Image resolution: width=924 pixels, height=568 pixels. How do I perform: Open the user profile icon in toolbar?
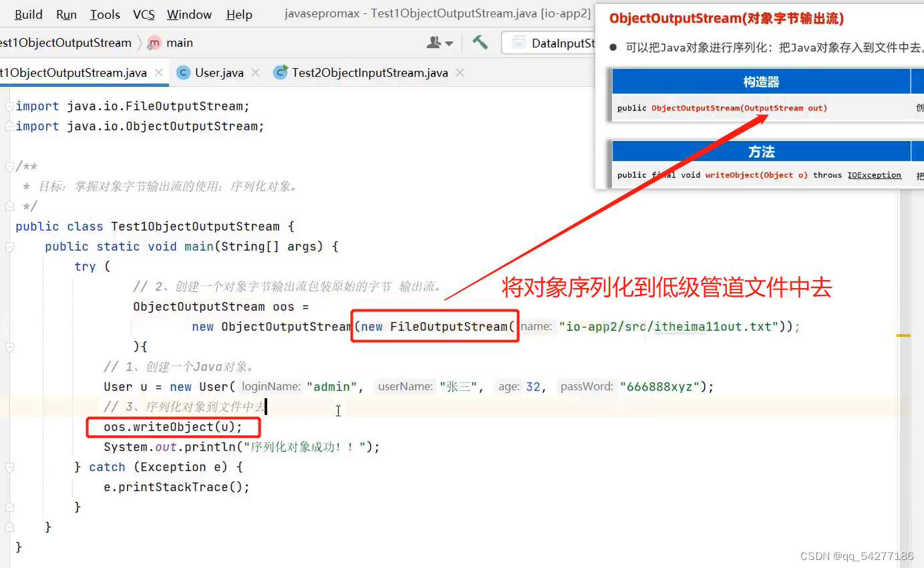[440, 42]
